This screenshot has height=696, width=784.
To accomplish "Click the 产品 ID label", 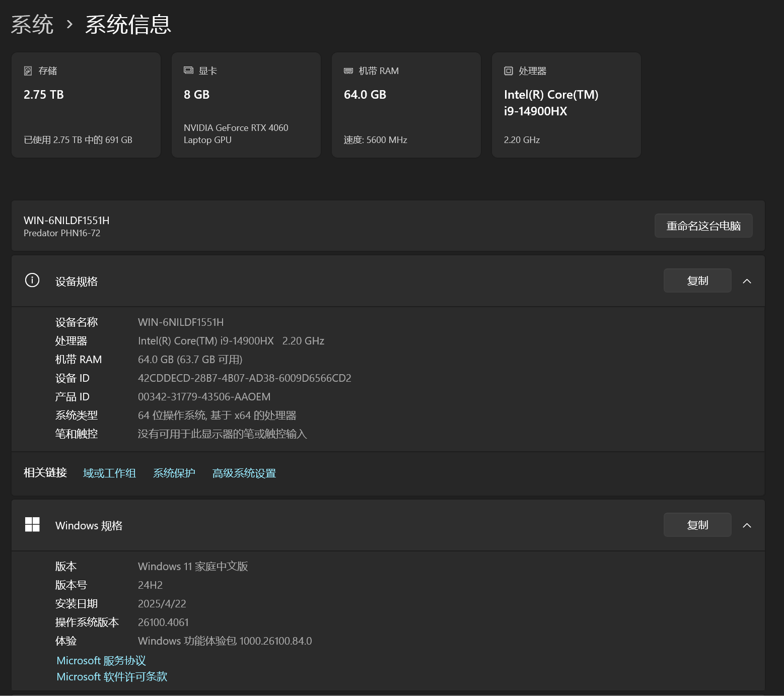I will click(x=73, y=396).
